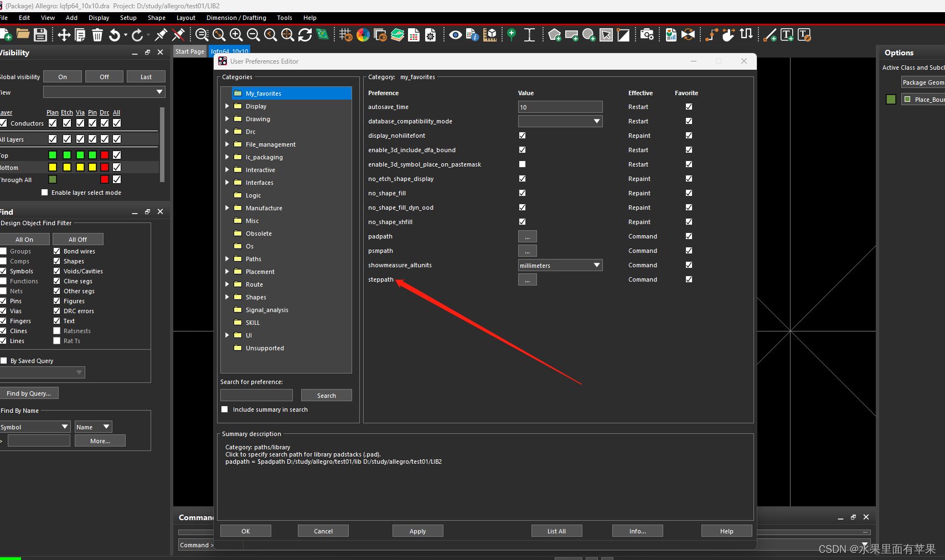Screen dimensions: 945x560
Task: Open the Color palette wheel icon
Action: point(363,35)
